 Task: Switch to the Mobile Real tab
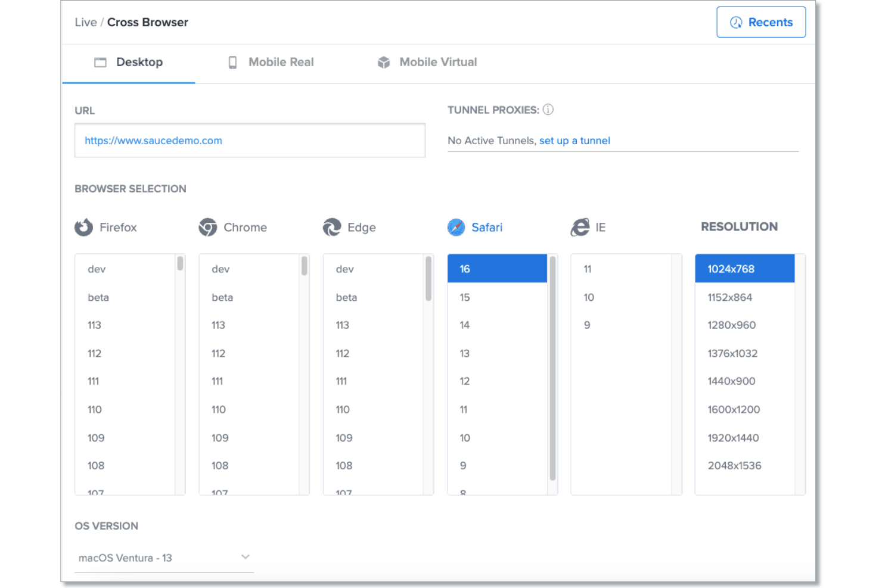271,63
